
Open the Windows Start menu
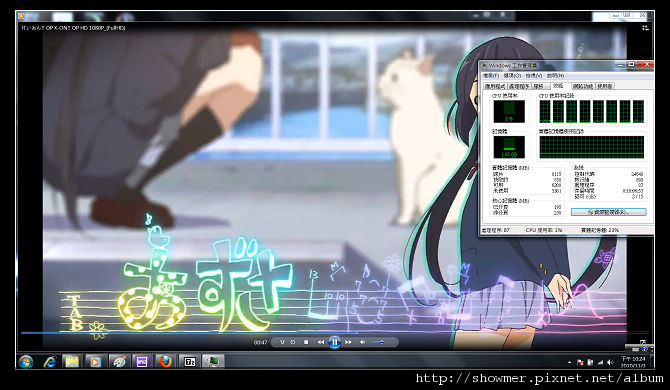[26, 362]
